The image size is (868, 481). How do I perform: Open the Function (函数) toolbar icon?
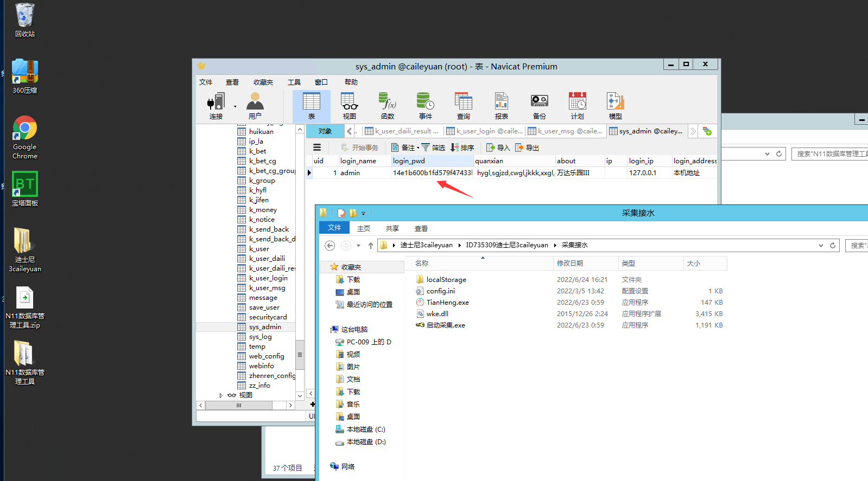pyautogui.click(x=387, y=106)
